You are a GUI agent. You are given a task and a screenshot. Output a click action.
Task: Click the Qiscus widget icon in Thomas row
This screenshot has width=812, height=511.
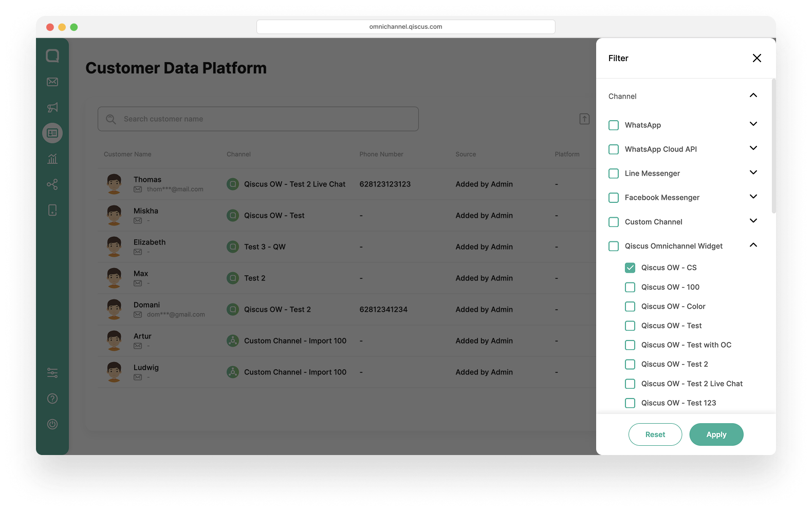point(233,184)
